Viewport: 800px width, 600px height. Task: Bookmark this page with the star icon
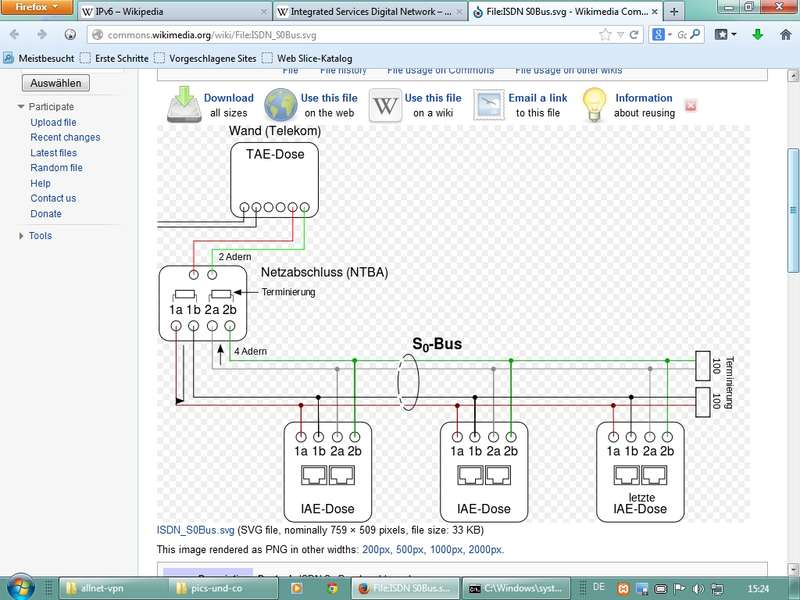click(x=605, y=34)
